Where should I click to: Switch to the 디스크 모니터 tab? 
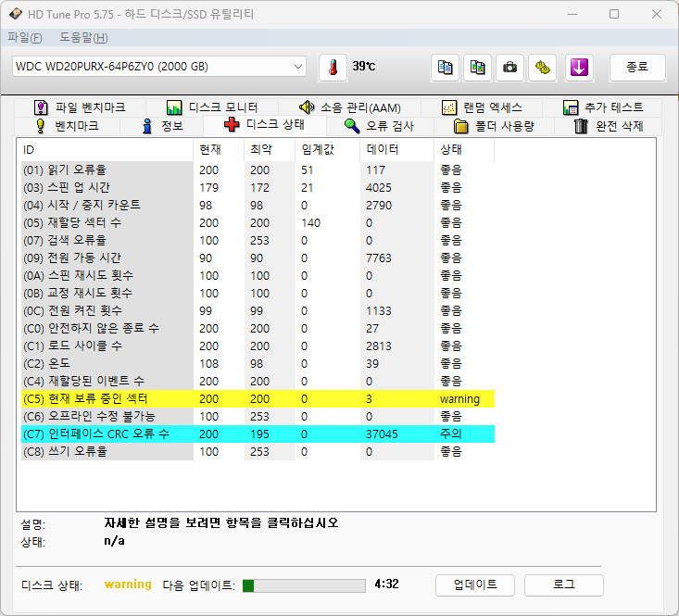[x=212, y=107]
